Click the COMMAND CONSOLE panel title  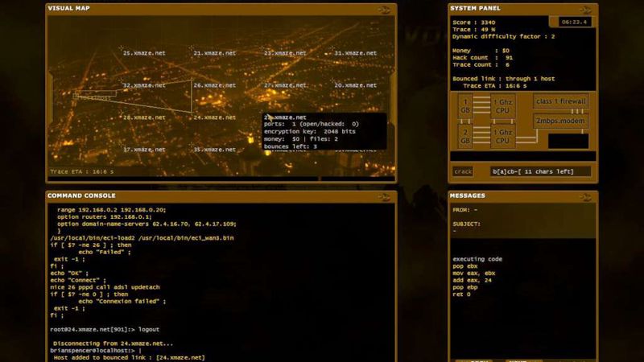(81, 195)
